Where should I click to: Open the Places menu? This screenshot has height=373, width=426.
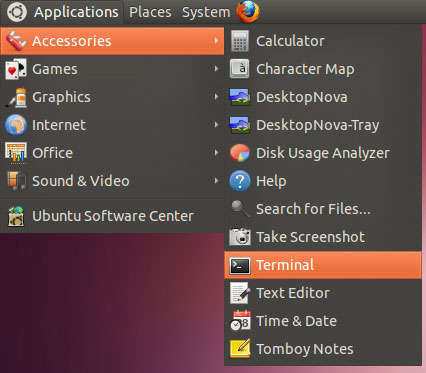[x=150, y=12]
